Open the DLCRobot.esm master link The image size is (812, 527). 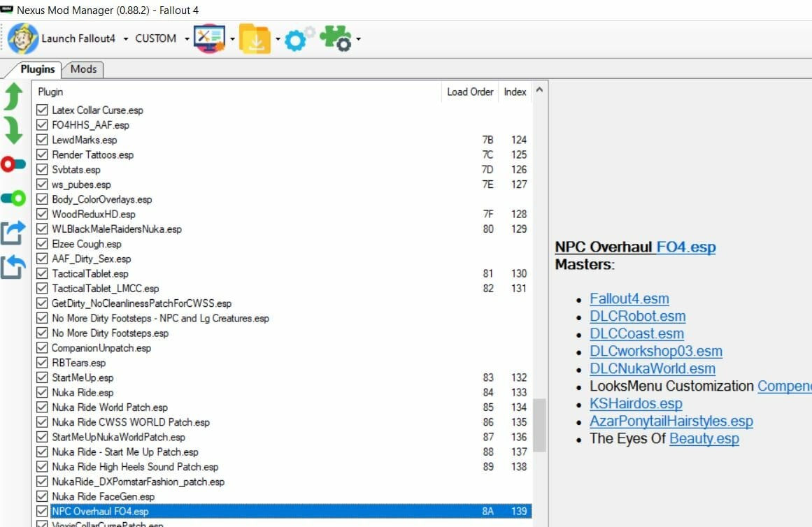(x=637, y=317)
